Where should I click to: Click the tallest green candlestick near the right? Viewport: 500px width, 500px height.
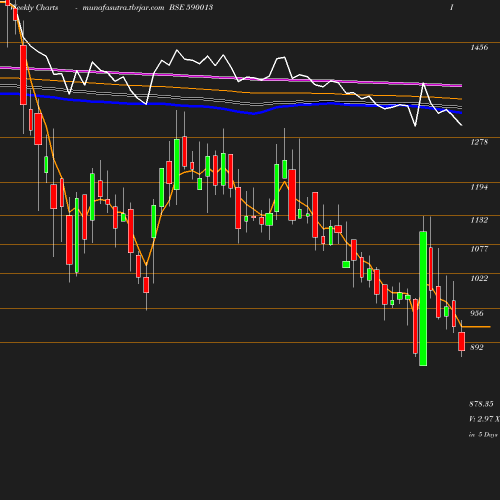coord(423,298)
